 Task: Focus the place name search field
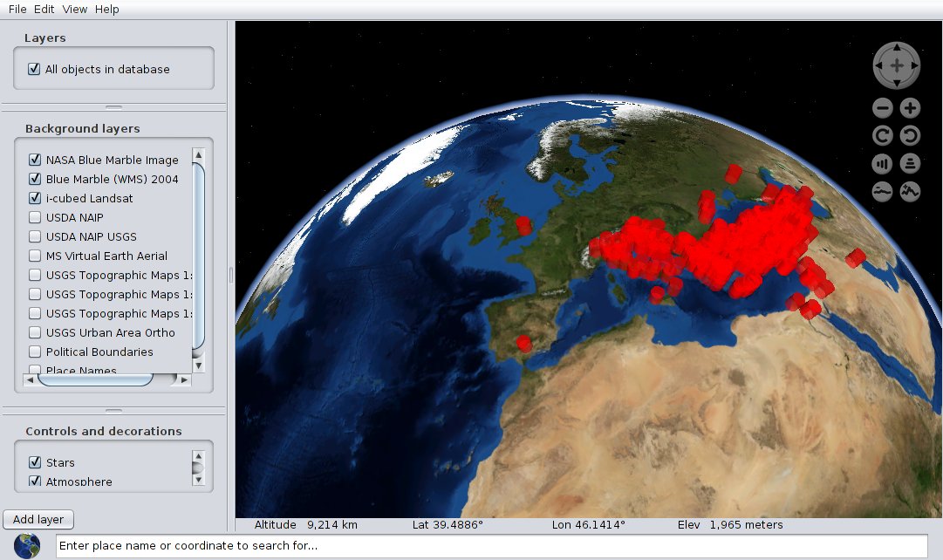492,545
